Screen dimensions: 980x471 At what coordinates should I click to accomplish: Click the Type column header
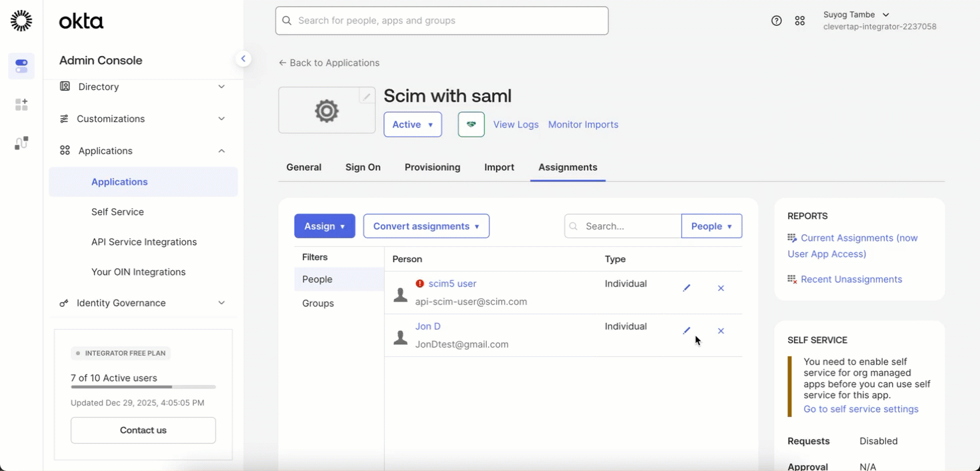(615, 259)
